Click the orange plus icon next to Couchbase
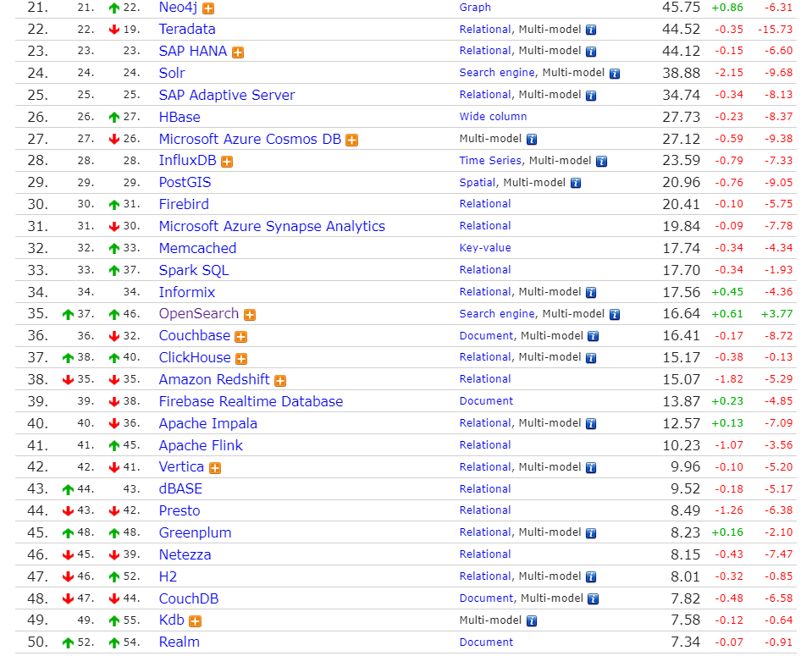812x656 pixels. tap(240, 337)
